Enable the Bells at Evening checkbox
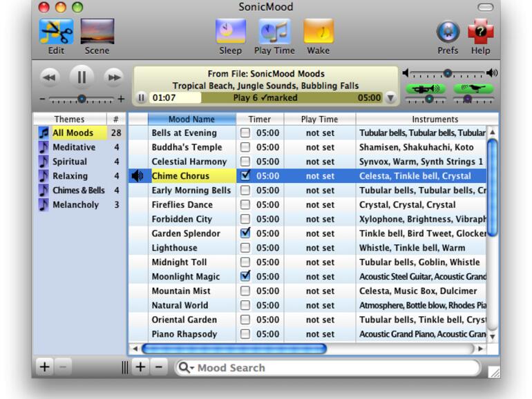532x399 pixels. [245, 133]
